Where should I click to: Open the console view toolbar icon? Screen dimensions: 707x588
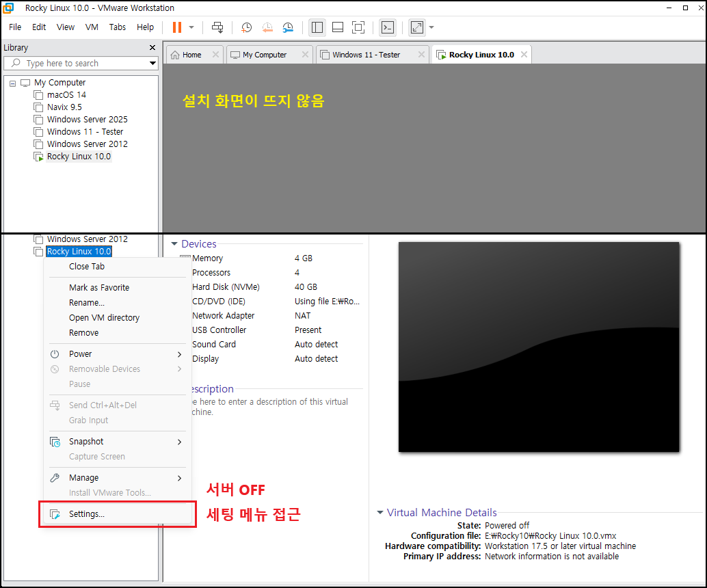coord(388,27)
